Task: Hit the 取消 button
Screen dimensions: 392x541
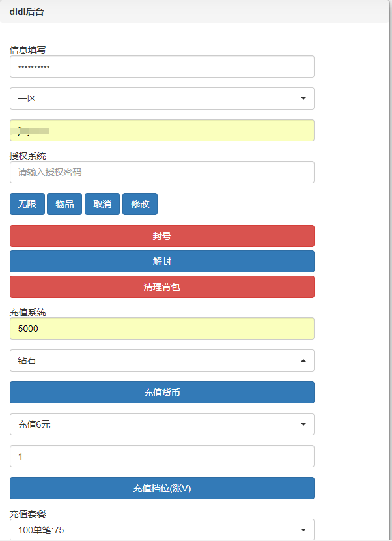Action: pyautogui.click(x=102, y=204)
